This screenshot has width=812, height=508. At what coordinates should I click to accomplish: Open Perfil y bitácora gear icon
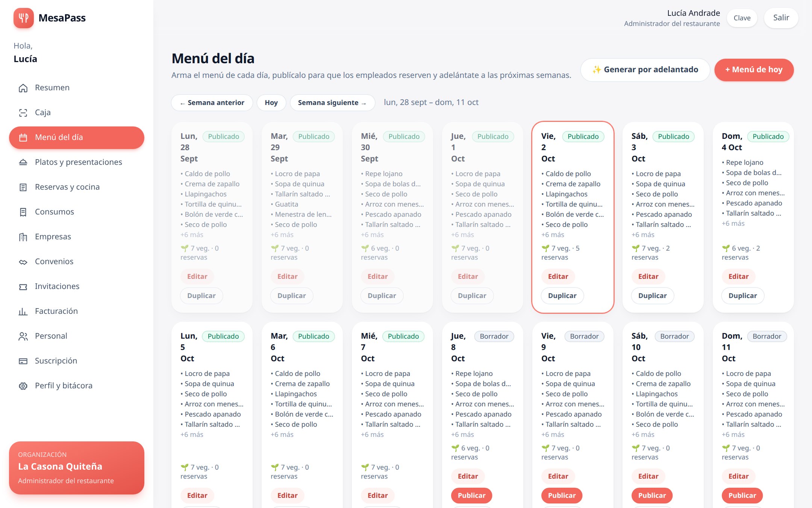pos(23,386)
